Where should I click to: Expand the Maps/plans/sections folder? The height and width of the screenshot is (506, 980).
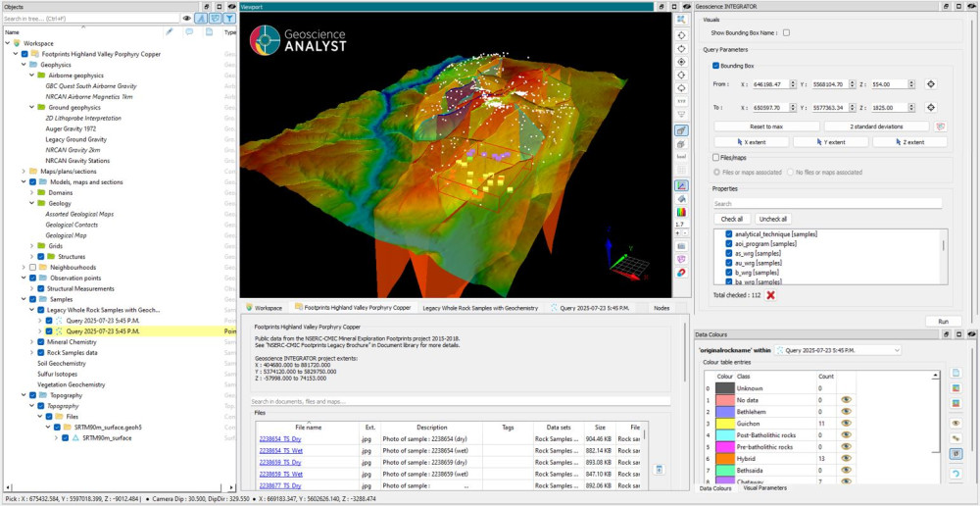pos(24,172)
